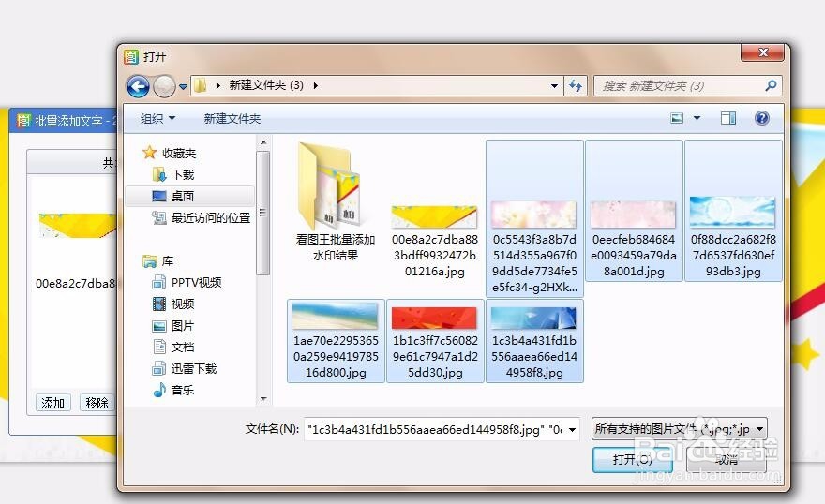Click the star icon beside 收藏夹
Viewport: 825px width, 504px height.
point(149,153)
